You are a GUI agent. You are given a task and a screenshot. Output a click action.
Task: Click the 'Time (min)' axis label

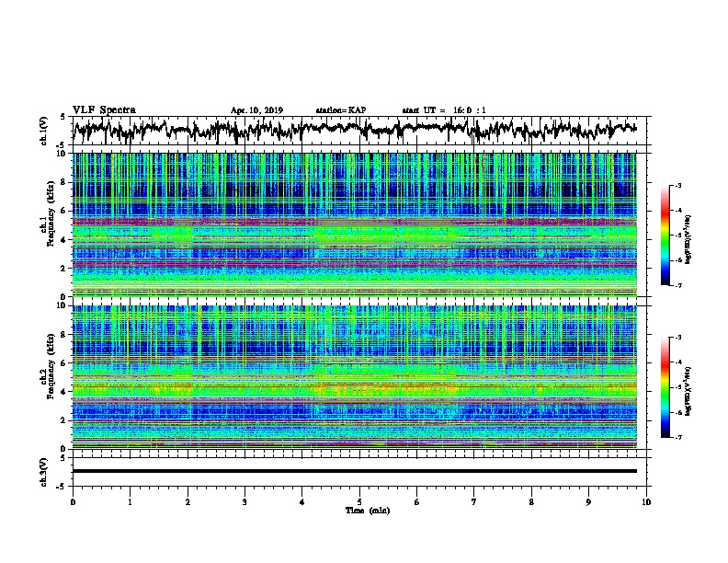(368, 511)
